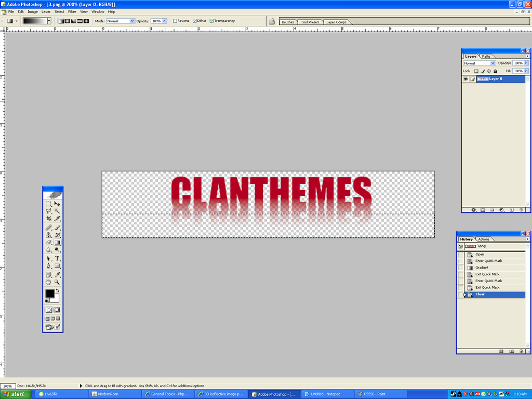Image resolution: width=532 pixels, height=399 pixels.
Task: Click the Delete layer trash icon
Action: (521, 210)
